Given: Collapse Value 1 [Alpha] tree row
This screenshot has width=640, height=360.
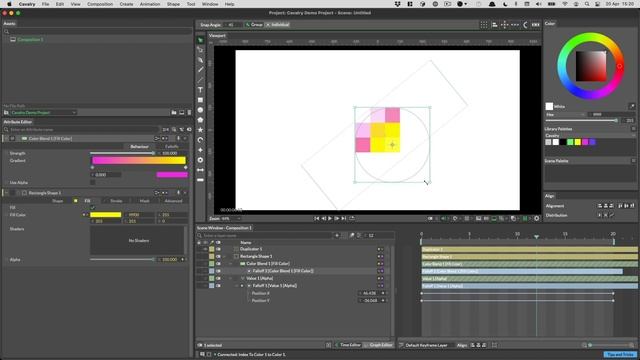Looking at the screenshot, I should click(231, 278).
